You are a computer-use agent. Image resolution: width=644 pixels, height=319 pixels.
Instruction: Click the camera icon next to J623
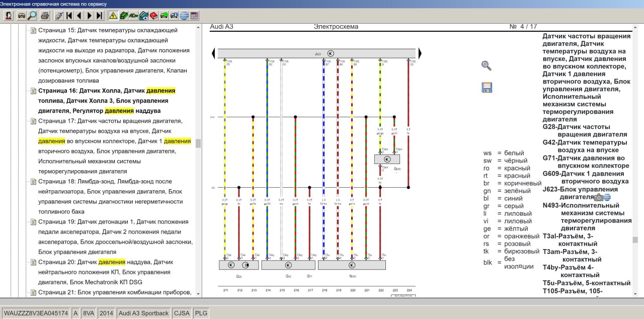pos(599,197)
